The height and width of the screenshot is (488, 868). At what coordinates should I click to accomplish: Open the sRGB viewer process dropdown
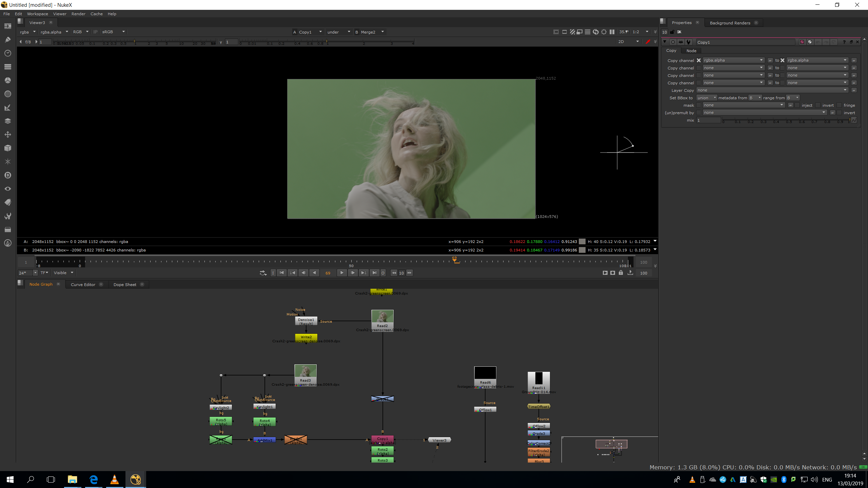(114, 32)
